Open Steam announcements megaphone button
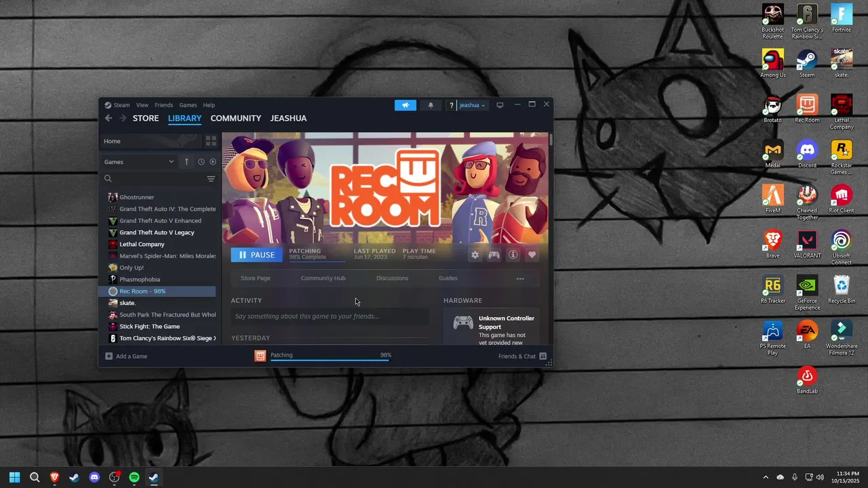The width and height of the screenshot is (868, 488). 406,105
